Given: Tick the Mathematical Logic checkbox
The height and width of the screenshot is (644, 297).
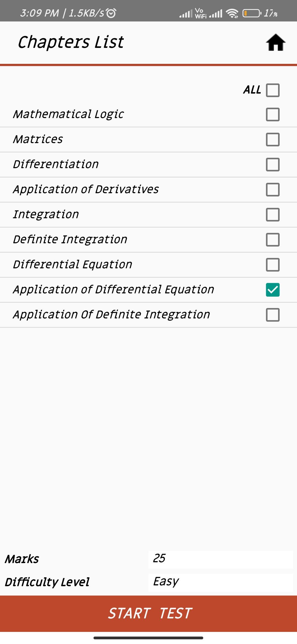Looking at the screenshot, I should pos(273,114).
